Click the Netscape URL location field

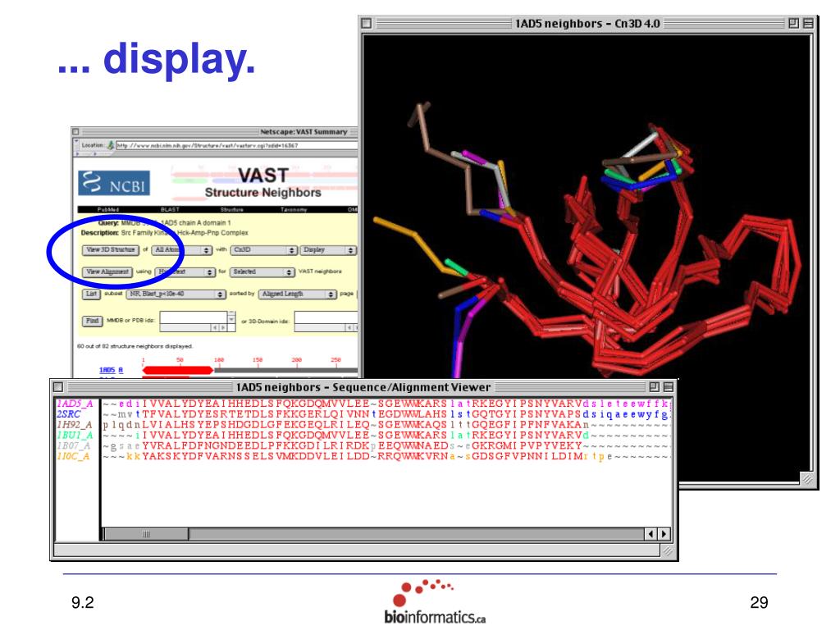(237, 145)
